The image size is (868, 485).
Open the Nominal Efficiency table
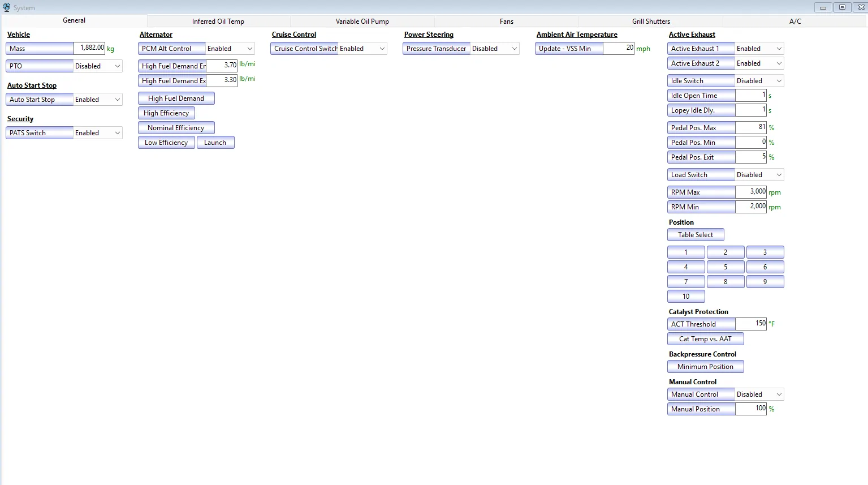(x=176, y=128)
